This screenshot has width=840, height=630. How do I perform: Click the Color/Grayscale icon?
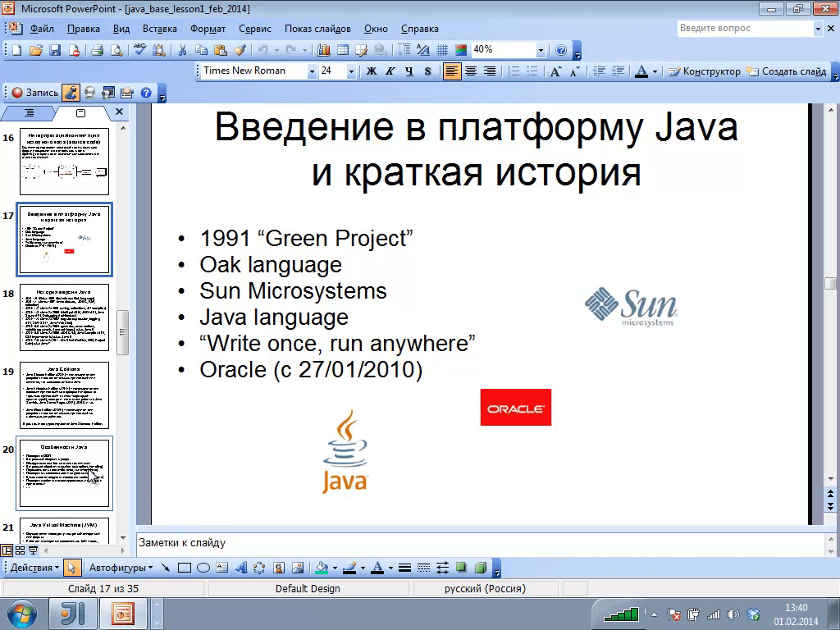click(x=461, y=50)
